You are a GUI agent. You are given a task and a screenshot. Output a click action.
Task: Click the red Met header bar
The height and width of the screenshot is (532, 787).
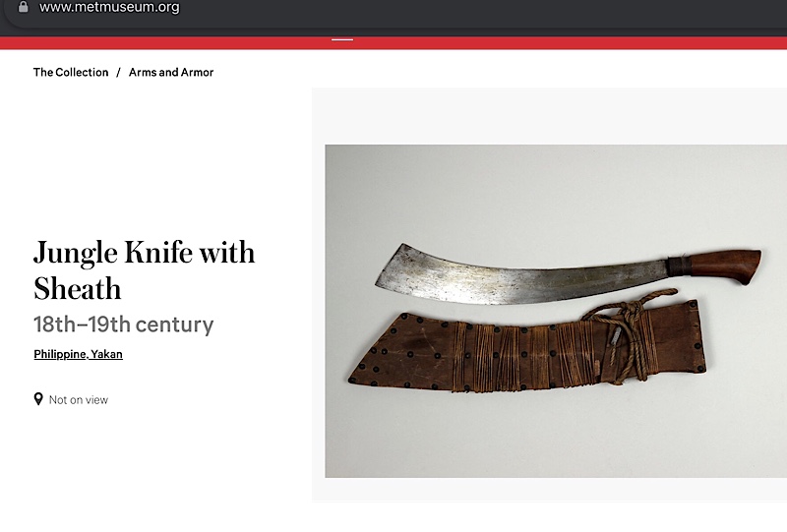tap(393, 43)
